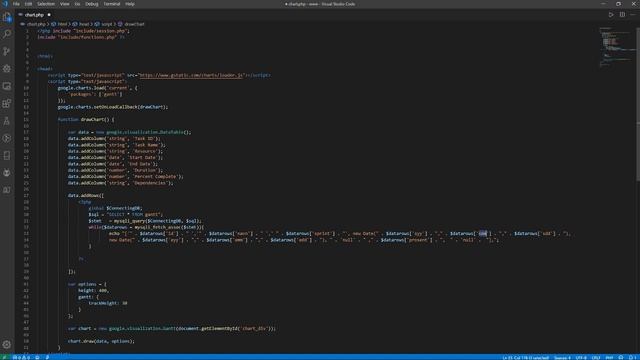Click 'var options = {' line
Screen dimensions: 640x360
click(87, 284)
